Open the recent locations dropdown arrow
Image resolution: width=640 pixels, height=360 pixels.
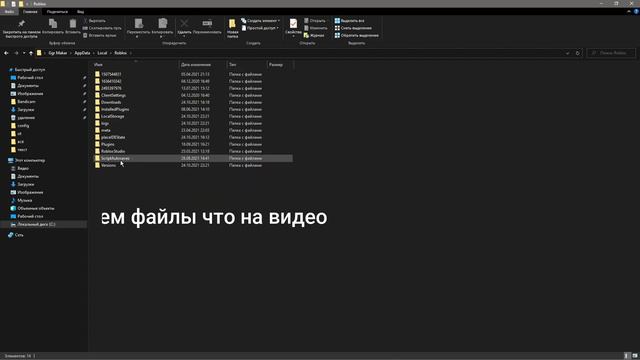pyautogui.click(x=24, y=53)
